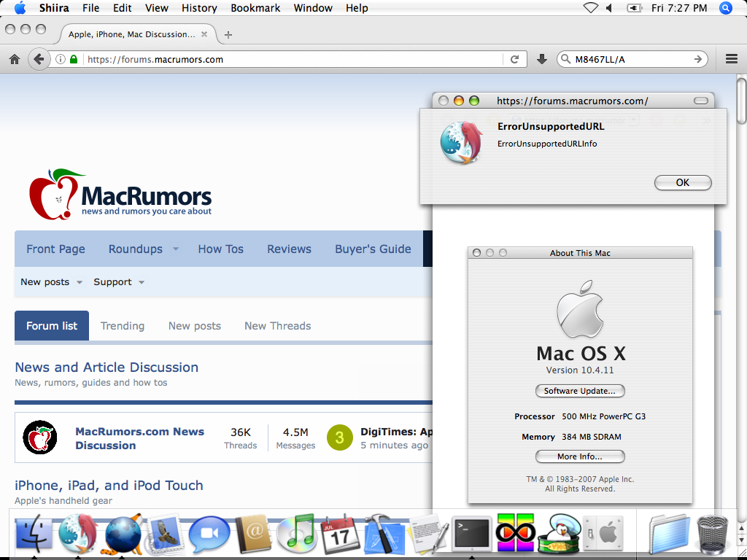Click the green padlock security icon
This screenshot has height=560, width=747.
(x=74, y=60)
